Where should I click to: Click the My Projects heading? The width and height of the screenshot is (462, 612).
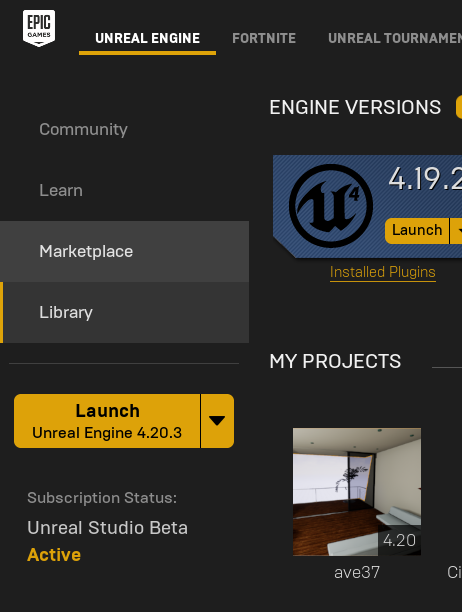pos(335,361)
